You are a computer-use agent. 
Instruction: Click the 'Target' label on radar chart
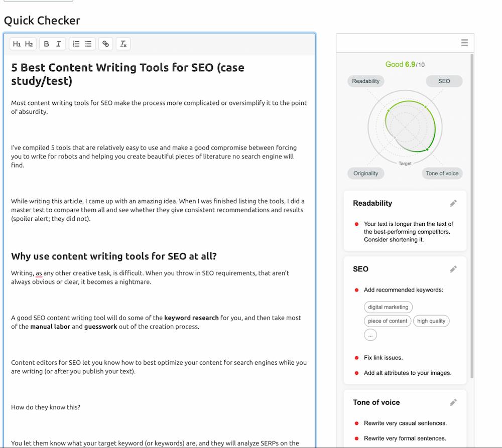(405, 164)
